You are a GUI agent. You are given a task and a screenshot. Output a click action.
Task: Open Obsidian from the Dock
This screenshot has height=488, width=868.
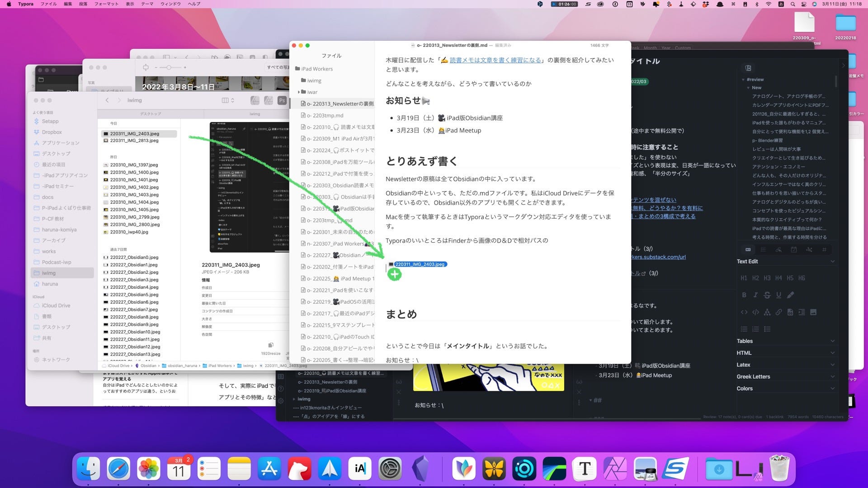(x=420, y=469)
